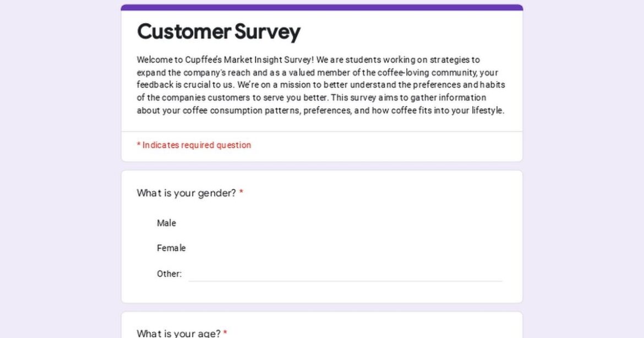The width and height of the screenshot is (644, 338).
Task: Click the Customer Survey title
Action: [x=219, y=32]
